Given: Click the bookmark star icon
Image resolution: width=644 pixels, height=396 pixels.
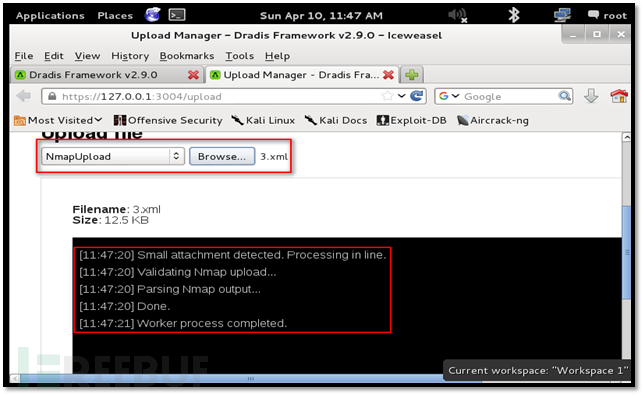Looking at the screenshot, I should tap(387, 96).
